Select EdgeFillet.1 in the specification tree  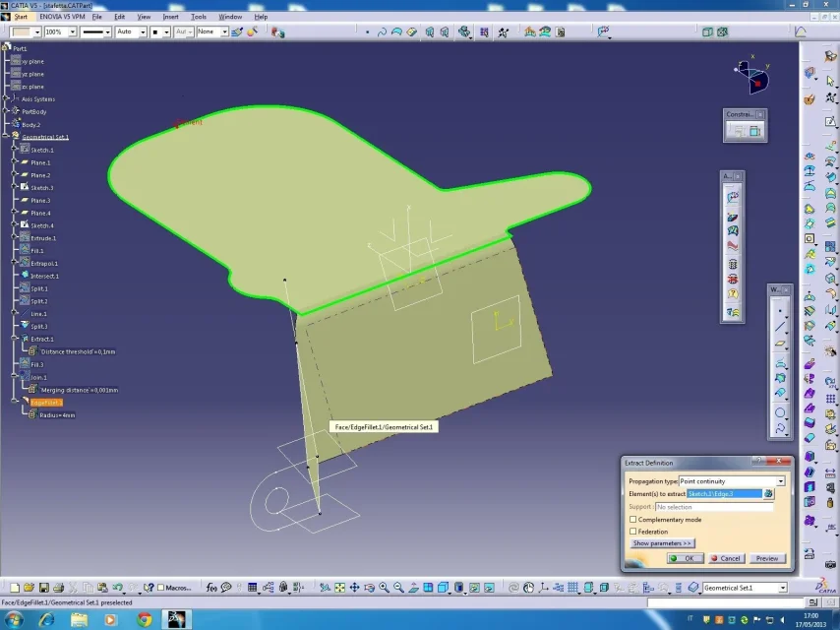46,403
